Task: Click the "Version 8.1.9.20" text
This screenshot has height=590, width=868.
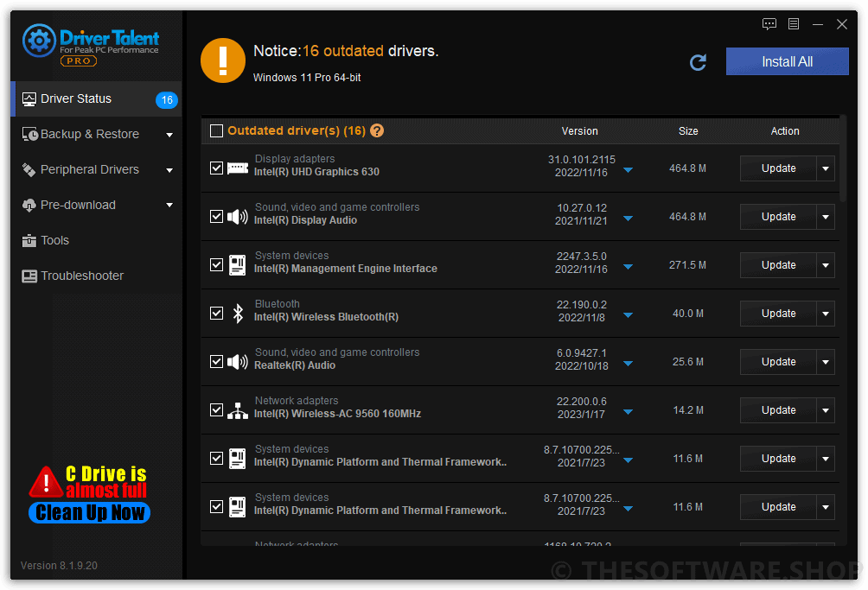Action: 60,566
